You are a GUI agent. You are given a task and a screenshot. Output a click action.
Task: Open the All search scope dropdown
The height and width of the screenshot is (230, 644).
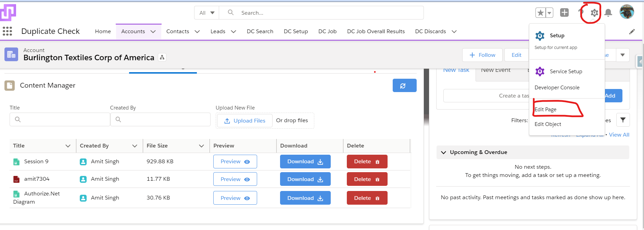(207, 13)
